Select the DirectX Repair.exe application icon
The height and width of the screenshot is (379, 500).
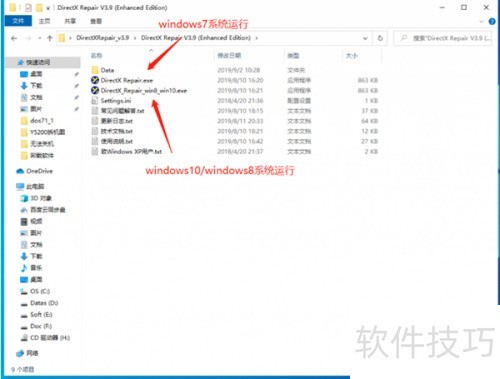tap(95, 80)
